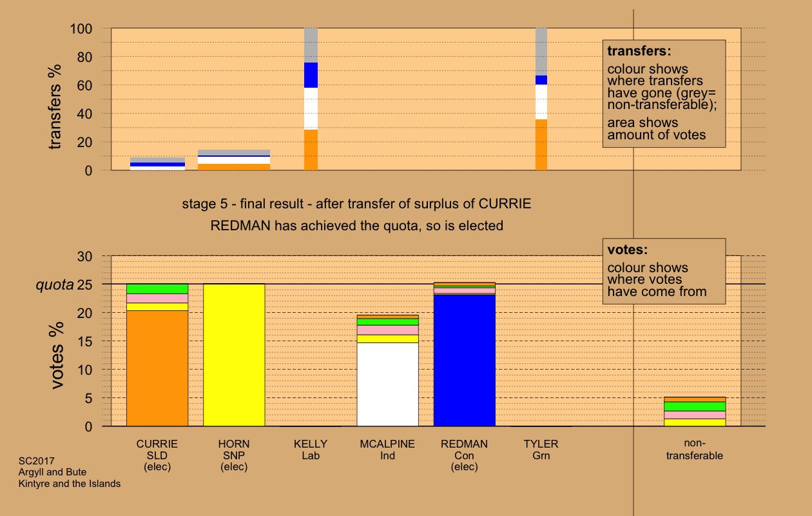The image size is (812, 516).
Task: Select the white segment of MCALPINE's bar
Action: (x=387, y=384)
